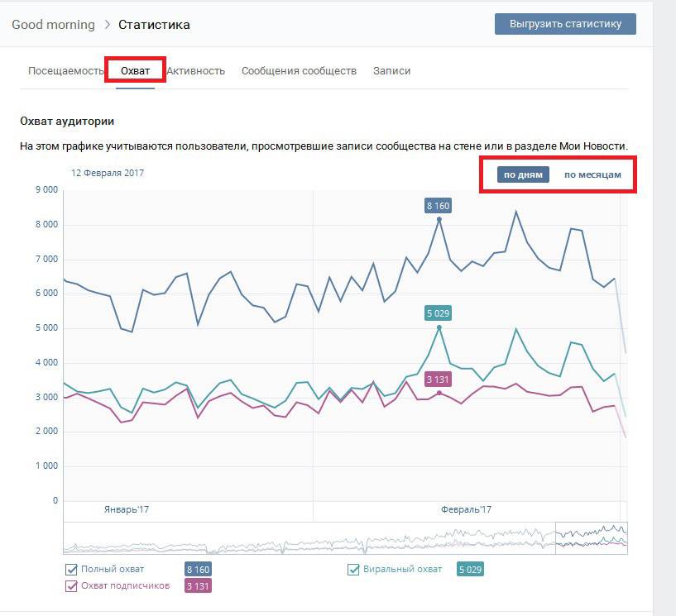
Task: Switch to the Посещаемость tab
Action: [66, 71]
